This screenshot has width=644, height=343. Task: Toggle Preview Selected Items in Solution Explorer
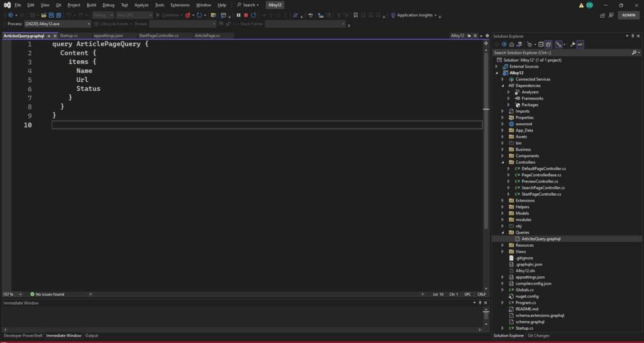(x=580, y=45)
